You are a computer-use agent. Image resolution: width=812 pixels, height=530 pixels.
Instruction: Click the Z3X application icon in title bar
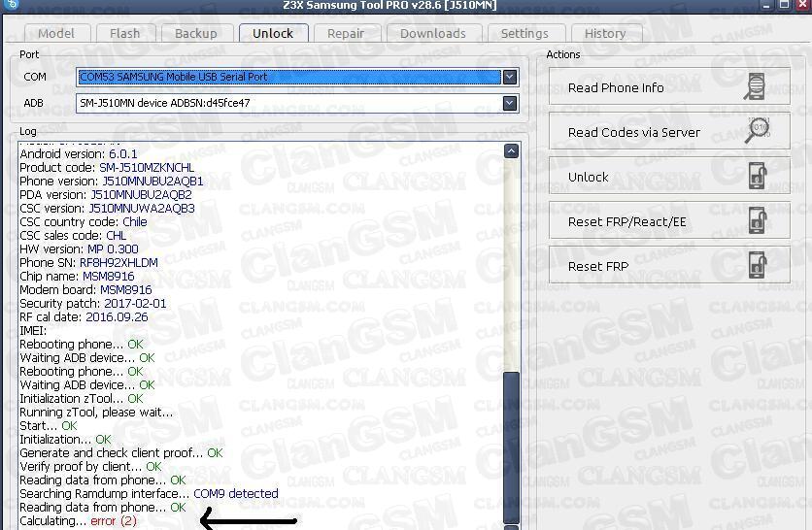pos(12,5)
